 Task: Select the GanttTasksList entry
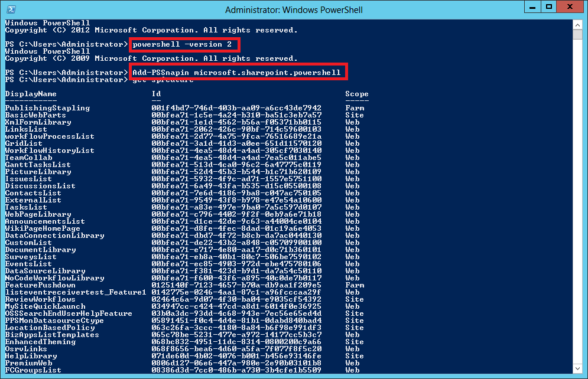pyautogui.click(x=38, y=165)
